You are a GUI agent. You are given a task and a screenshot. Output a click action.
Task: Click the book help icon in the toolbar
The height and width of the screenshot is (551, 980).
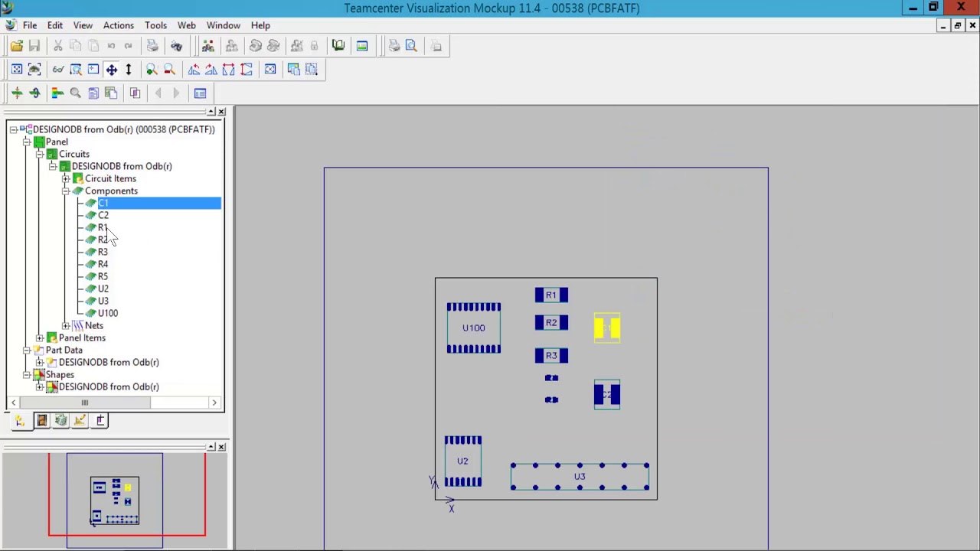pos(338,46)
